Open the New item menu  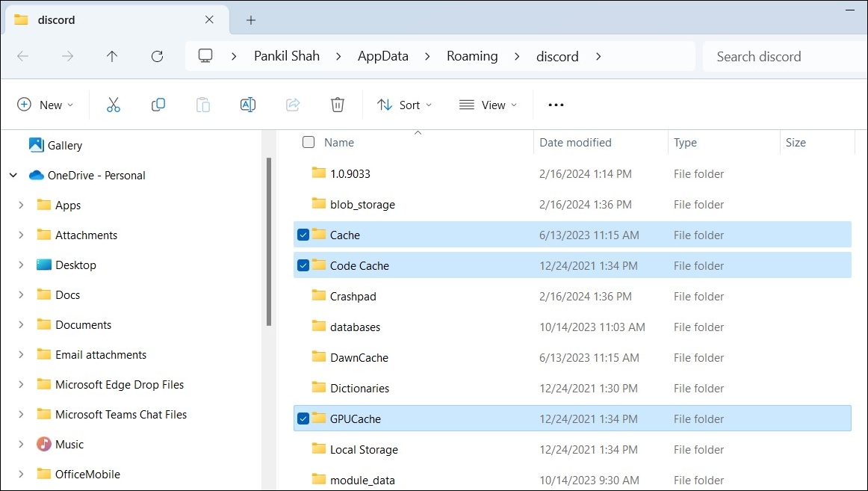[46, 105]
